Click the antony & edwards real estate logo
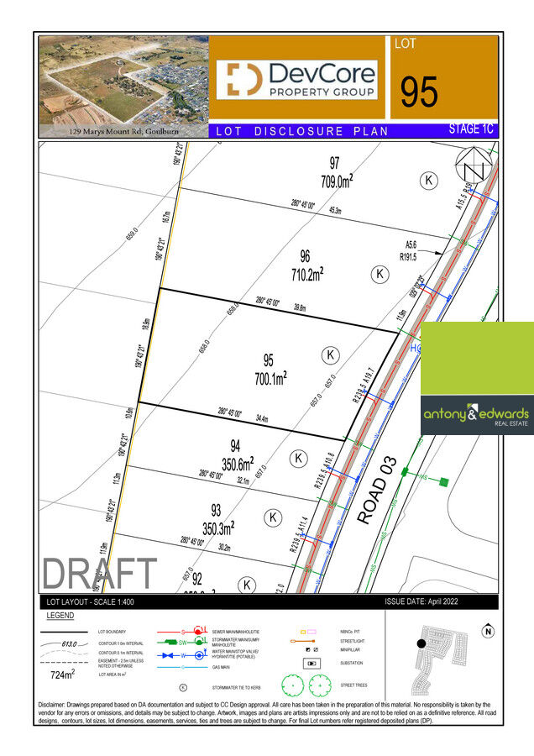The width and height of the screenshot is (534, 756). point(476,415)
